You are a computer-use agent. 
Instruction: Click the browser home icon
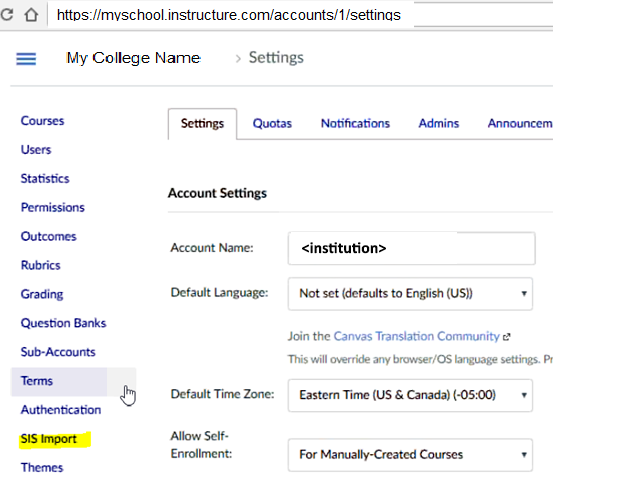(31, 15)
